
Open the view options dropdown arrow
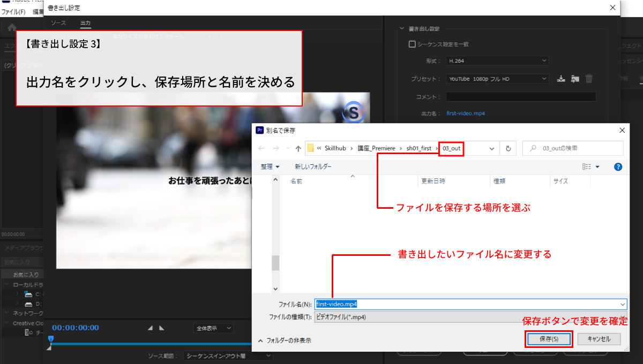[597, 167]
